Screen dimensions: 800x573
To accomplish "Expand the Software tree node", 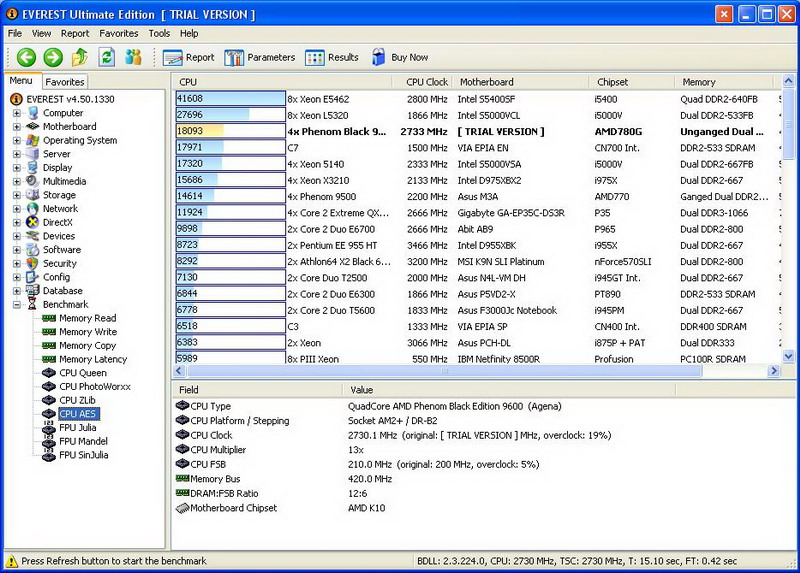I will [17, 250].
